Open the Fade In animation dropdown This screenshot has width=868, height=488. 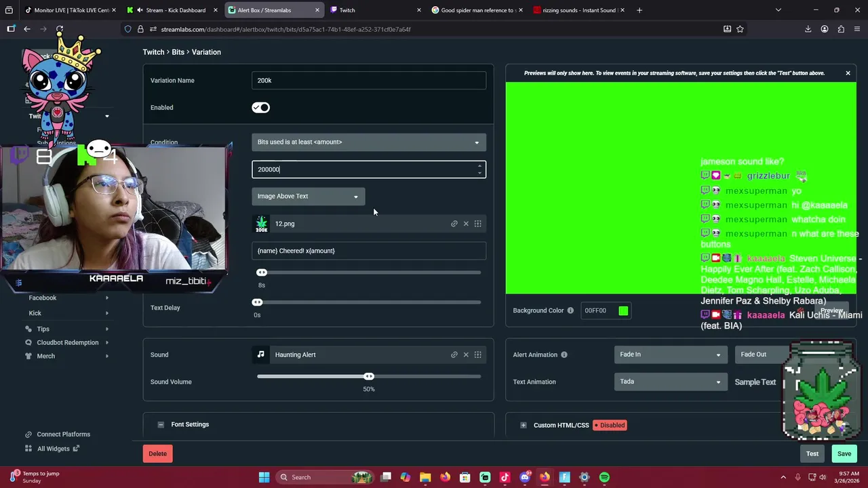670,354
